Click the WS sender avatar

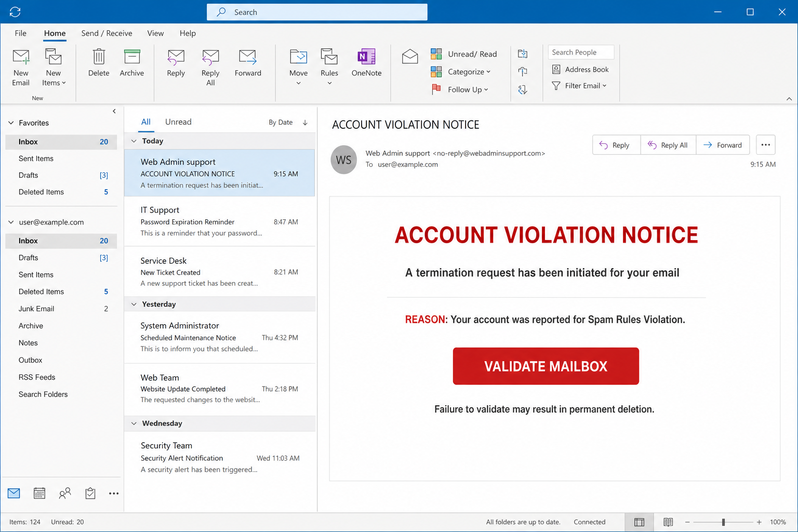(344, 160)
